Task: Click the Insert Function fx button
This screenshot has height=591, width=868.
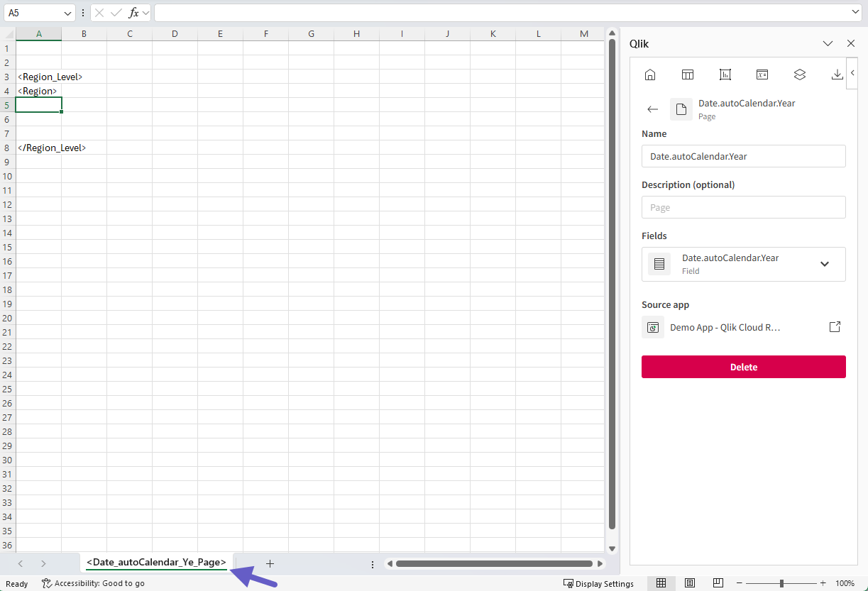Action: 133,13
